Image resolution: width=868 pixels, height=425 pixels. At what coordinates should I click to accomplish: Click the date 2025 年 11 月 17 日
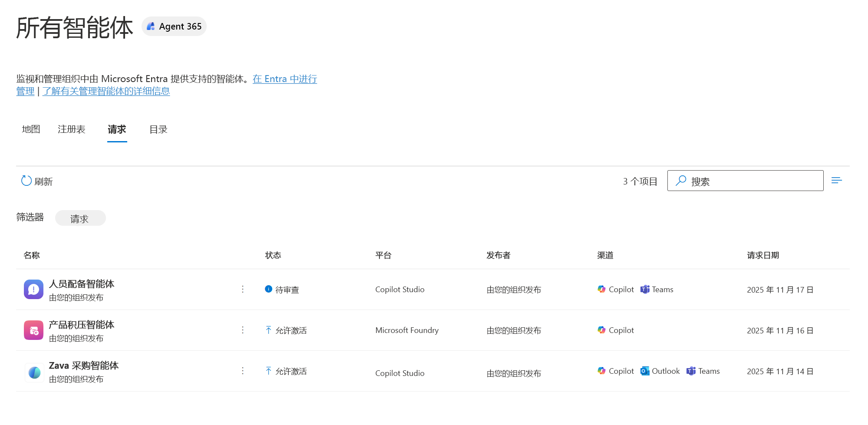pyautogui.click(x=780, y=290)
